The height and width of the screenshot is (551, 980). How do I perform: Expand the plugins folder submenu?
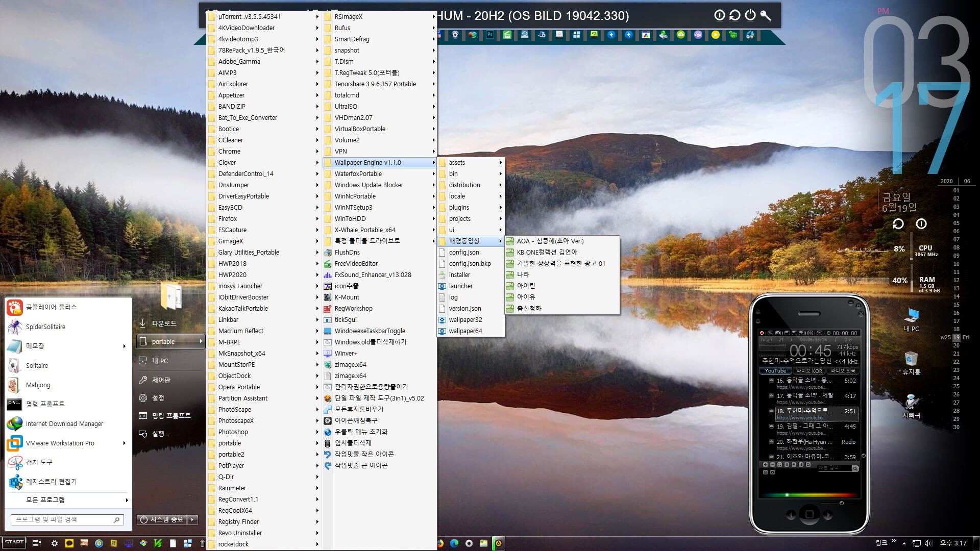point(470,208)
